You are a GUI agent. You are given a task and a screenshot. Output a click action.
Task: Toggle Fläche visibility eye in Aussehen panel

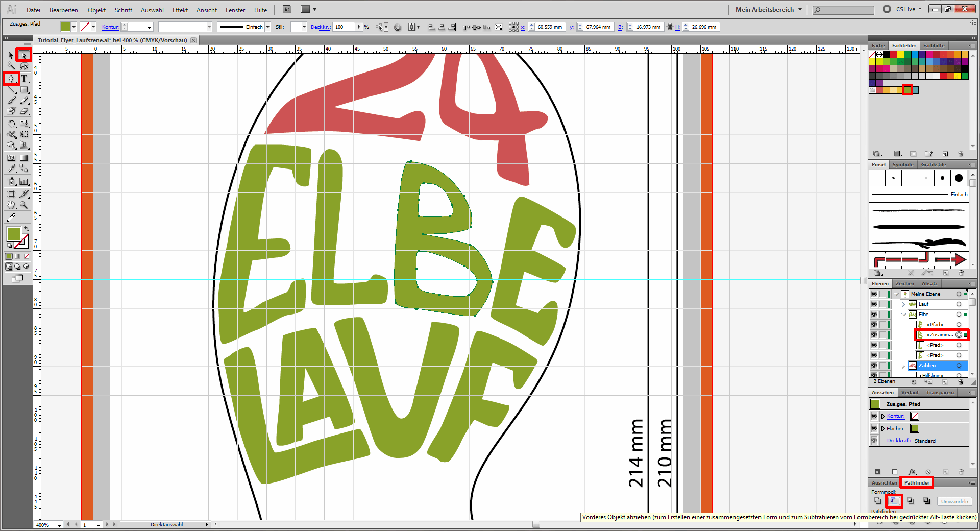pos(874,429)
